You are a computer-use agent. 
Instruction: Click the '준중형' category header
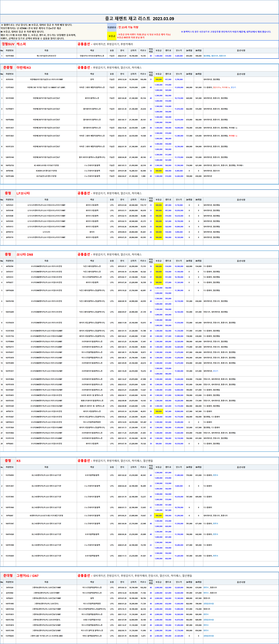tap(8, 67)
